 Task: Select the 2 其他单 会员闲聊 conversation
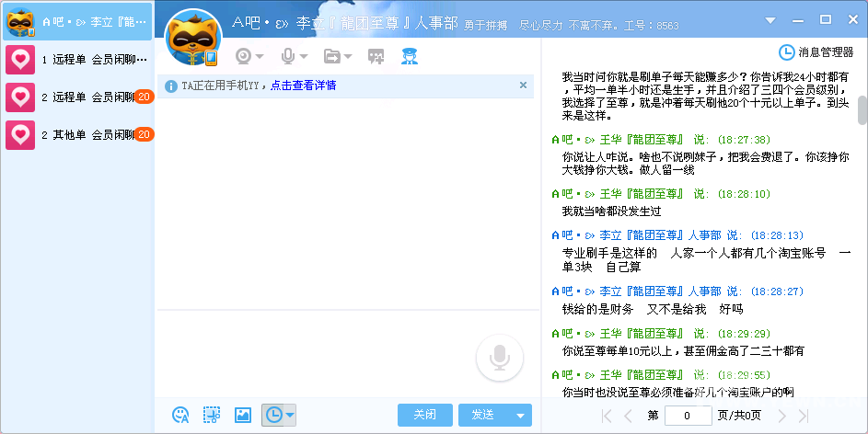77,134
